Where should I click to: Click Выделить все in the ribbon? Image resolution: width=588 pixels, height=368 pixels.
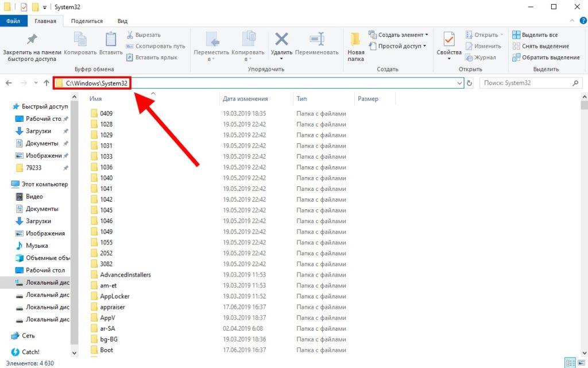tap(535, 34)
